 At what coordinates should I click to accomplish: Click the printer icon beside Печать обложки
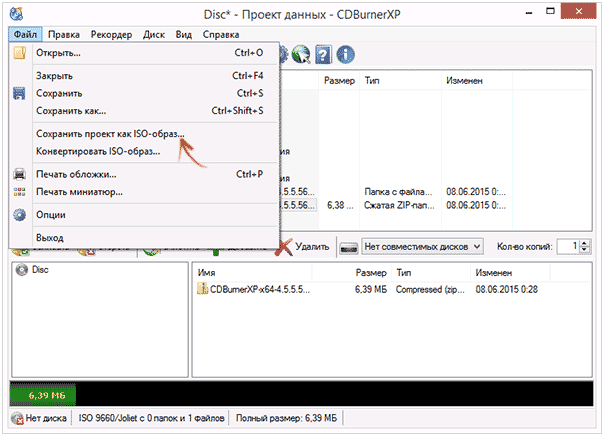[20, 174]
